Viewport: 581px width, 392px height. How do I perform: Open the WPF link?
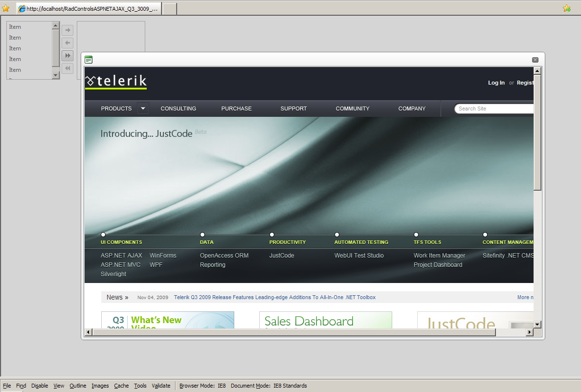(156, 264)
